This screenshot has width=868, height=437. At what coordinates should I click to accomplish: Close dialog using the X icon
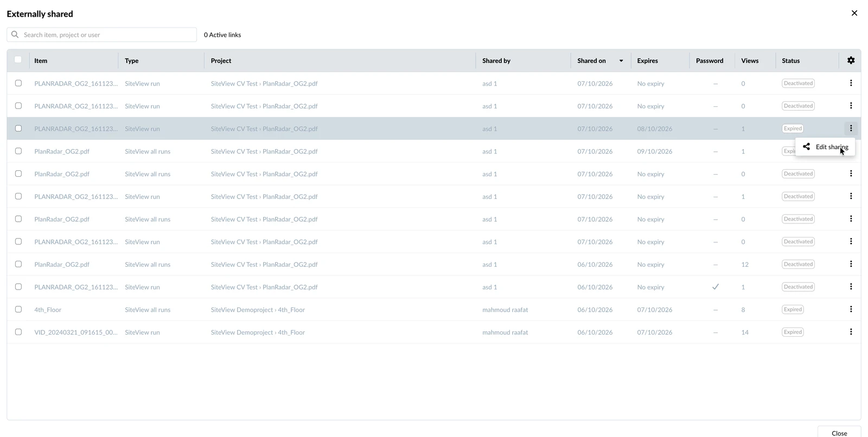tap(854, 13)
